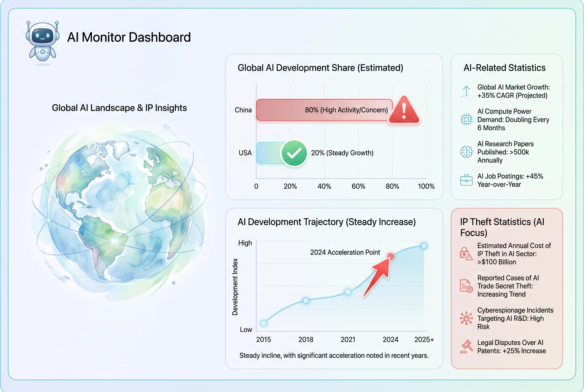Screen dimensions: 584x392
Task: Select the 2015 data point on chart
Action: [263, 323]
